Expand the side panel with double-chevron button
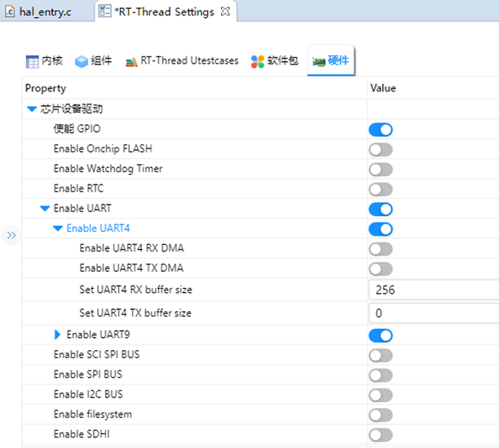The height and width of the screenshot is (448, 499). [x=11, y=235]
